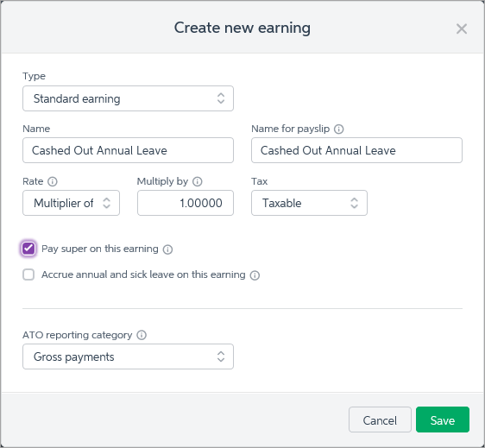Click the Name input field
The height and width of the screenshot is (448, 485).
pos(128,150)
